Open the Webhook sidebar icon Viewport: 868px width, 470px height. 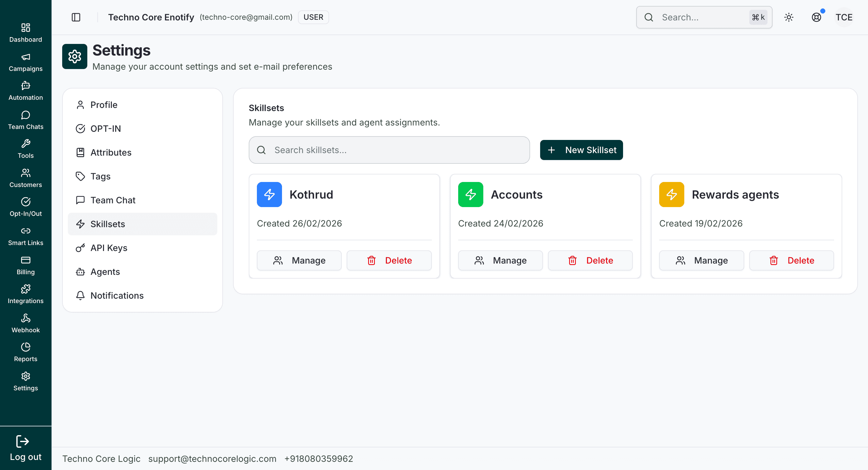click(x=26, y=318)
